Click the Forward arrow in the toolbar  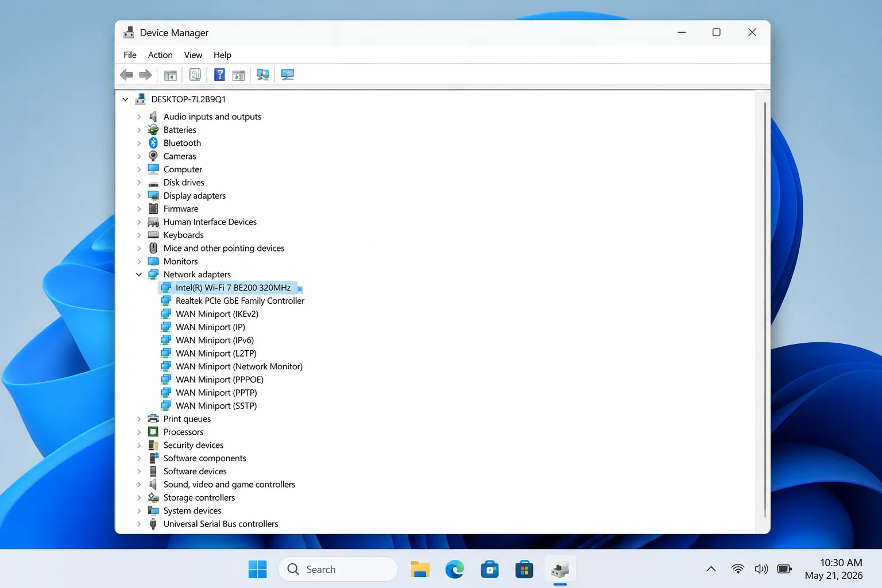tap(146, 75)
